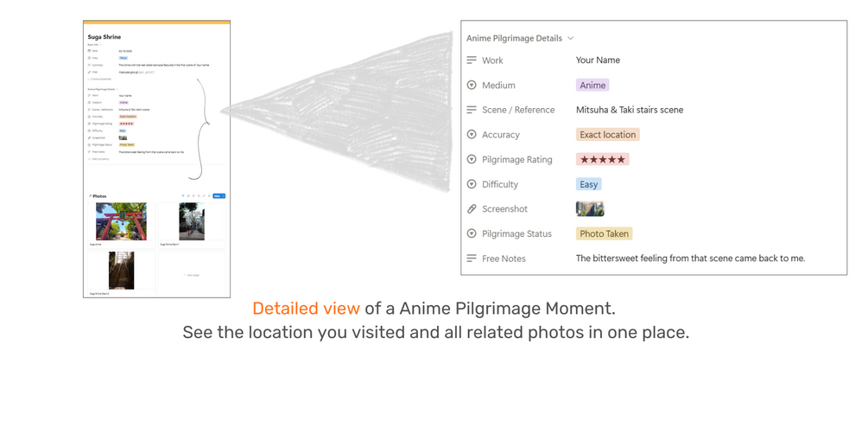Click the Pilgrimage Rating property icon
This screenshot has height=434, width=868.
tap(472, 160)
